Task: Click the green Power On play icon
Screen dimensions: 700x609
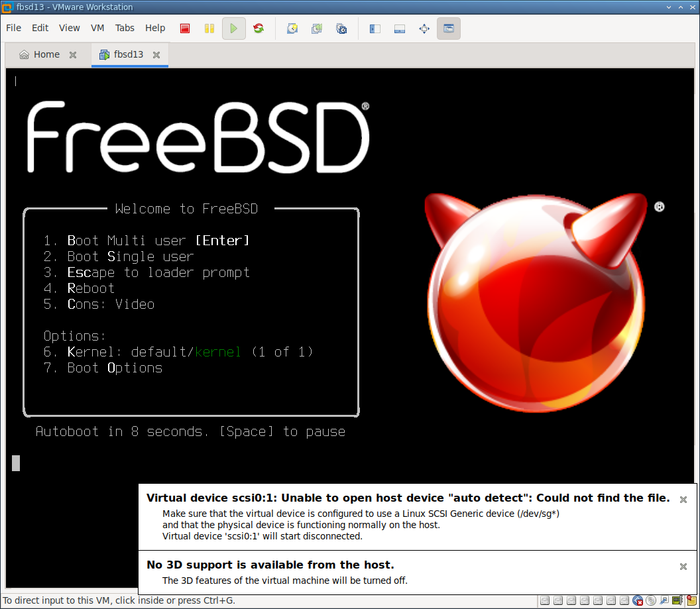Action: pyautogui.click(x=233, y=28)
